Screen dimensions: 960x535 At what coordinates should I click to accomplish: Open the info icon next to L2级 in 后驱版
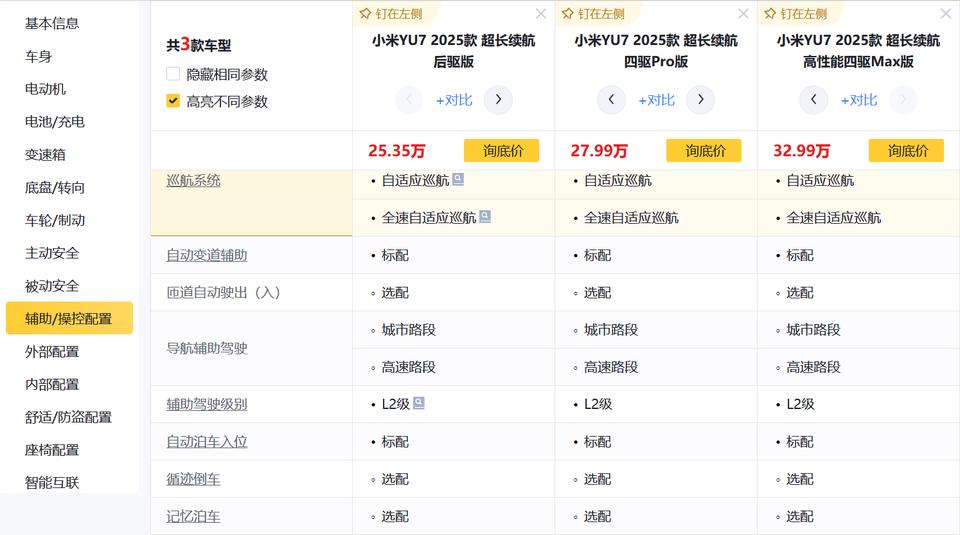click(419, 403)
